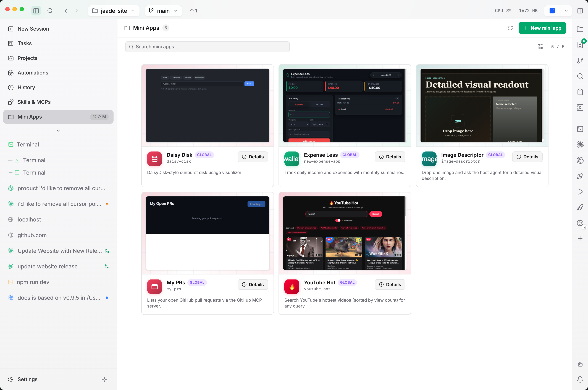The height and width of the screenshot is (390, 588).
Task: View Details for My PRs
Action: pyautogui.click(x=253, y=285)
